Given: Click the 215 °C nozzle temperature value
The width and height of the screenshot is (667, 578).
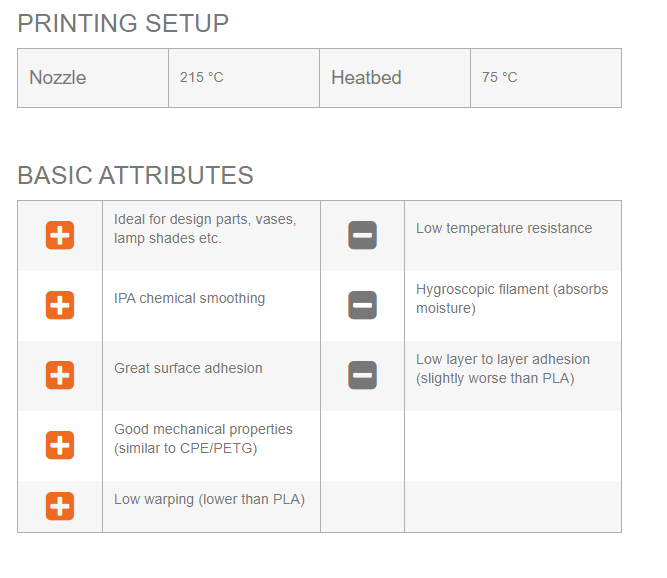Looking at the screenshot, I should tap(202, 78).
